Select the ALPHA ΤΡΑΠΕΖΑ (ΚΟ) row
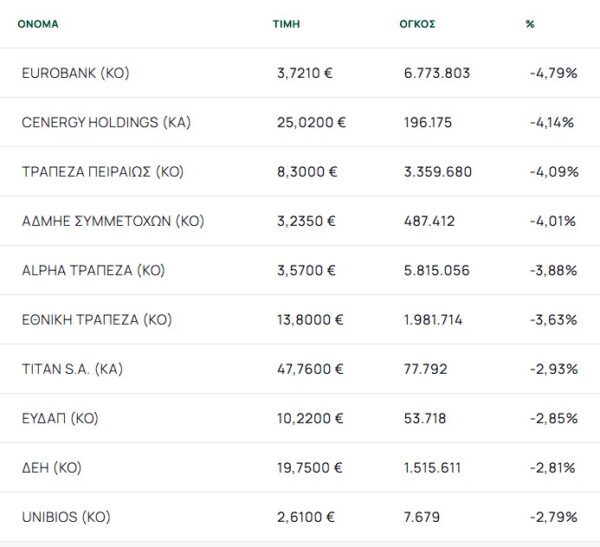This screenshot has height=547, width=600. [x=300, y=270]
